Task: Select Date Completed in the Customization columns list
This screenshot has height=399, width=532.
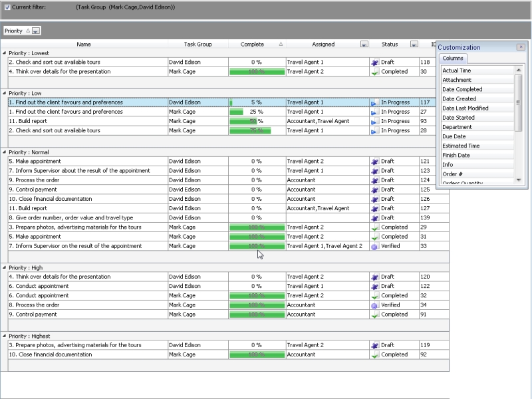Action: [x=477, y=90]
